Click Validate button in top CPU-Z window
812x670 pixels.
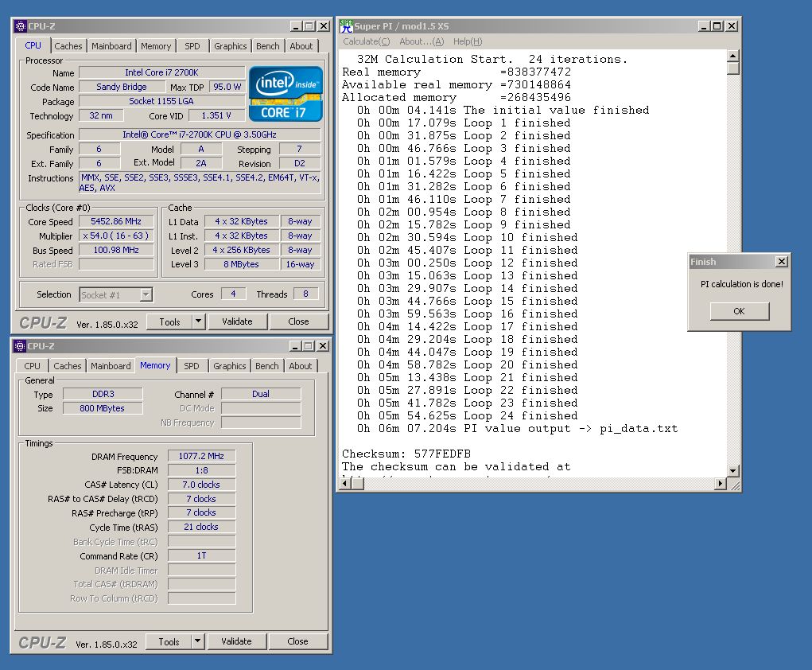pos(237,321)
